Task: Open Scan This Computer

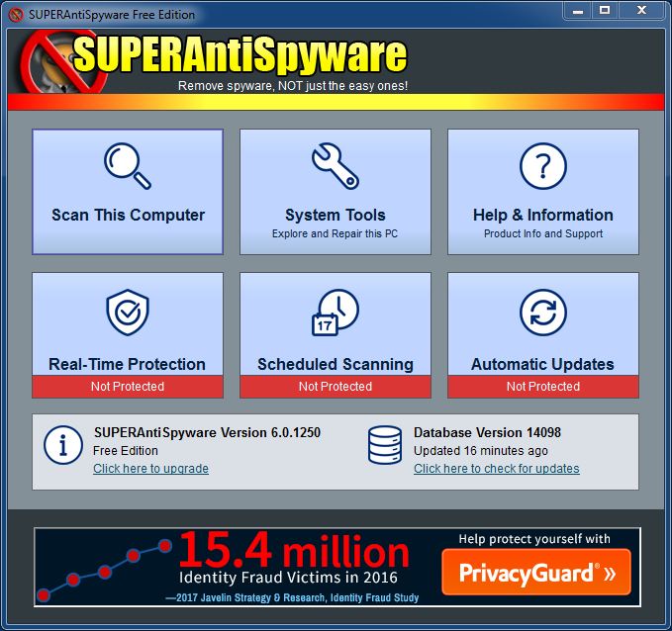Action: pos(128,192)
